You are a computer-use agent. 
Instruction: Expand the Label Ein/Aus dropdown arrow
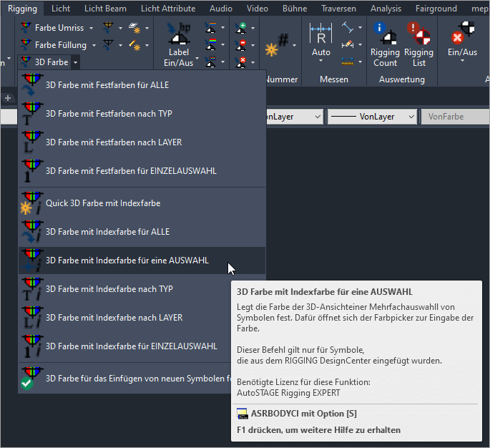(197, 58)
